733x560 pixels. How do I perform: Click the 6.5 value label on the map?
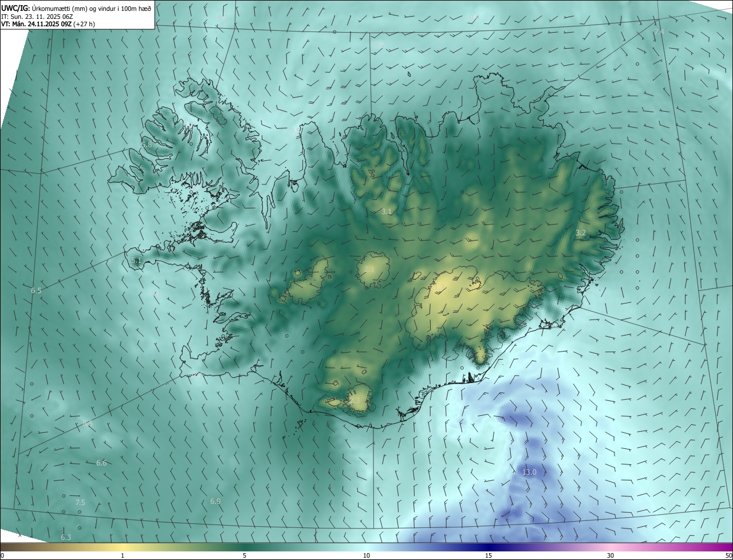point(36,290)
